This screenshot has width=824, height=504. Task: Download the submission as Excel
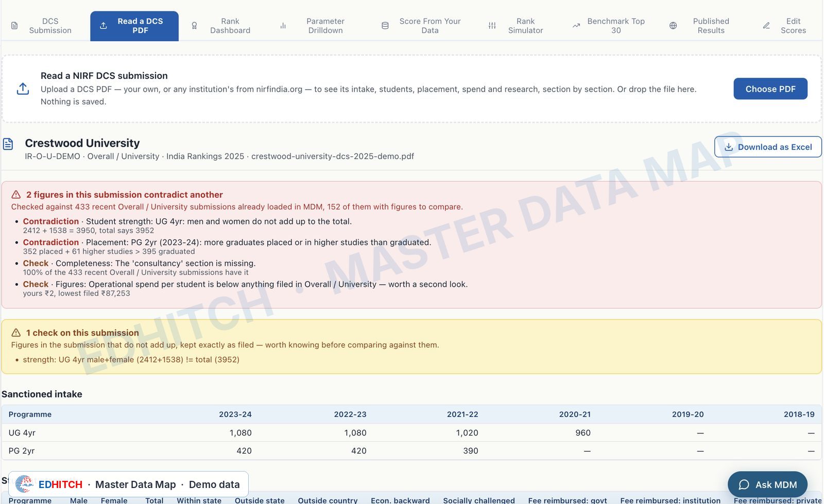tap(768, 147)
